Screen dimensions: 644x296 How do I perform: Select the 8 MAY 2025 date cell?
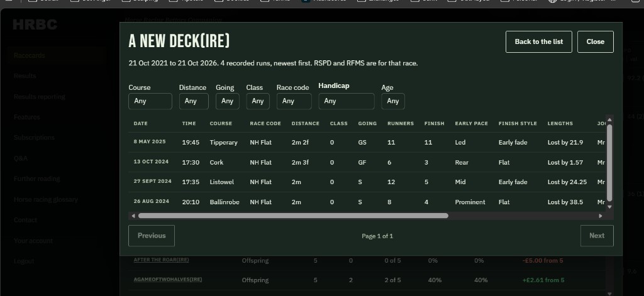coord(150,141)
